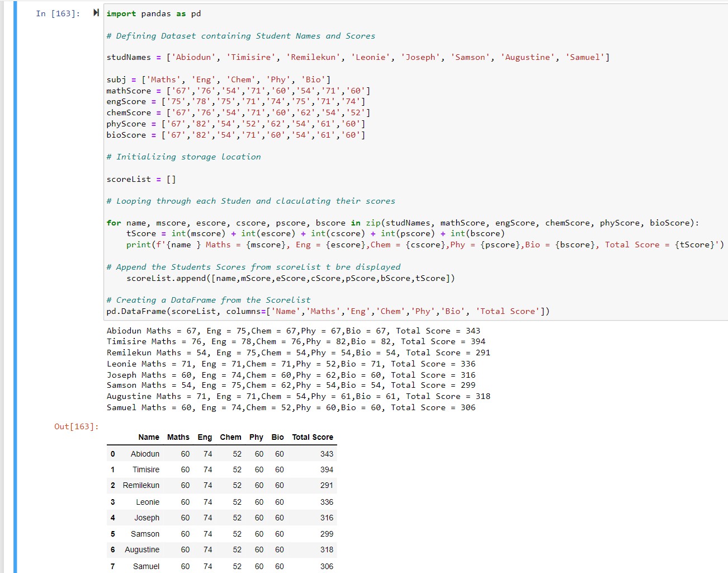Click the 'Defining Dataset' comment line
Image resolution: width=728 pixels, height=573 pixels.
(x=241, y=36)
